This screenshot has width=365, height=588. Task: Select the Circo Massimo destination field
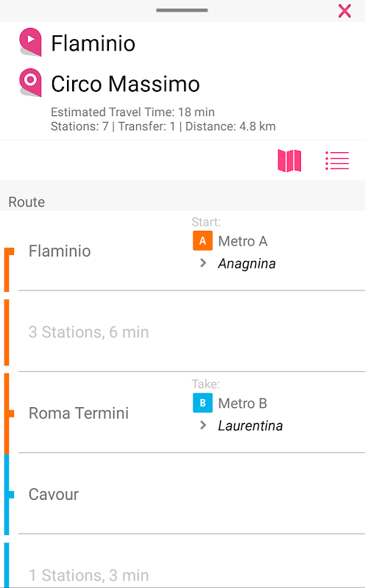(x=125, y=84)
